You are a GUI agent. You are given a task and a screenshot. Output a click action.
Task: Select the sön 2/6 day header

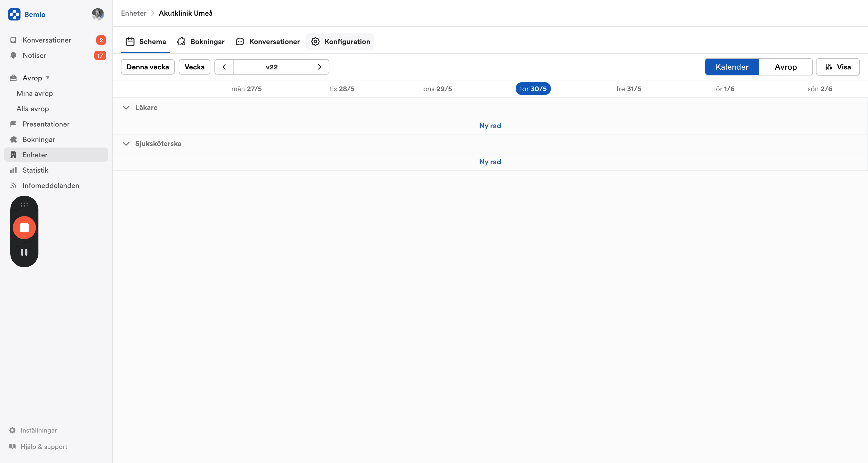tap(820, 89)
